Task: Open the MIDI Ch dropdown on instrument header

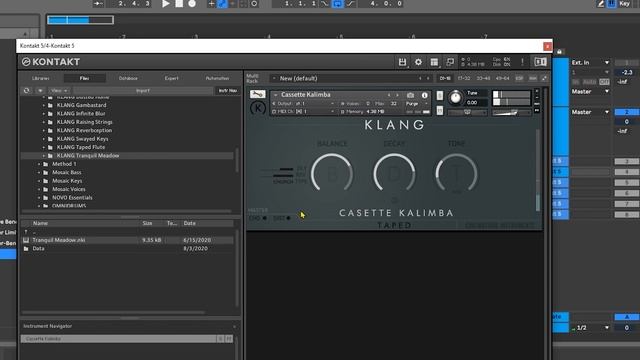Action: pos(304,111)
